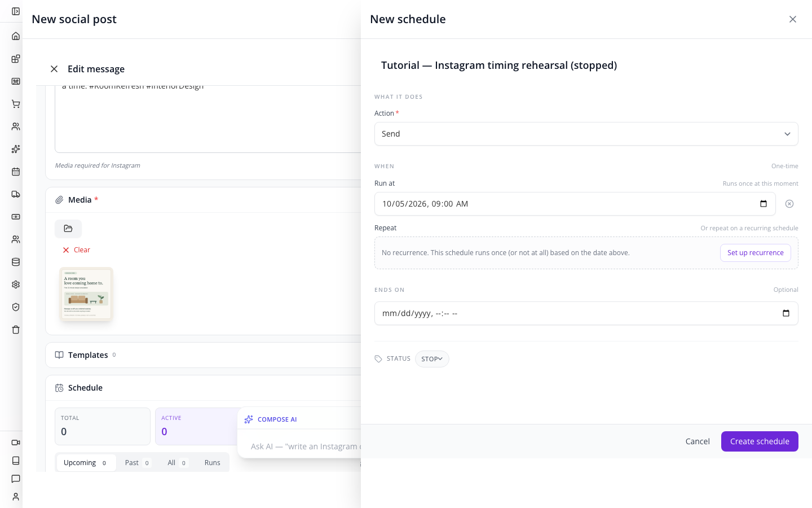Open the STOP status dropdown

(432, 359)
